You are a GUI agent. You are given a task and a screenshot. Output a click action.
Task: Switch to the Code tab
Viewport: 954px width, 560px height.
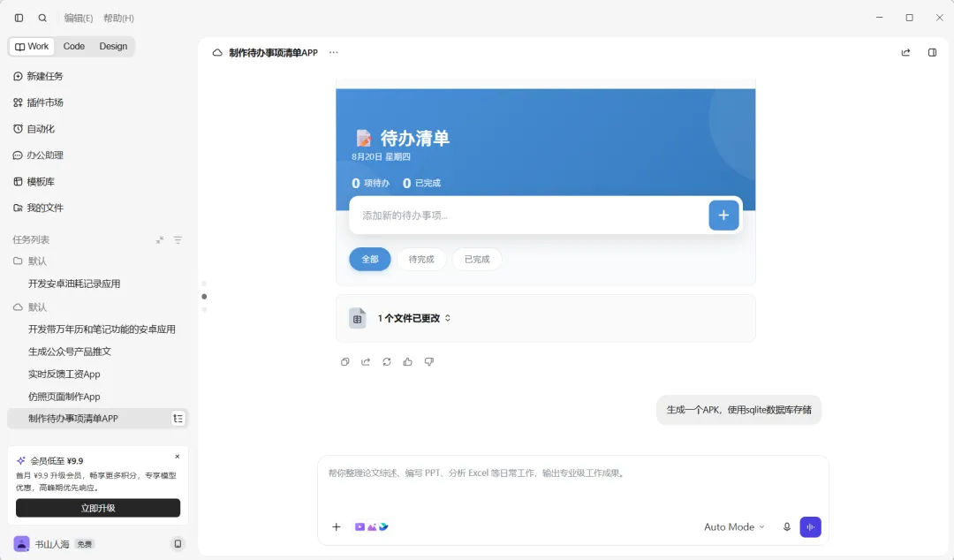point(73,46)
